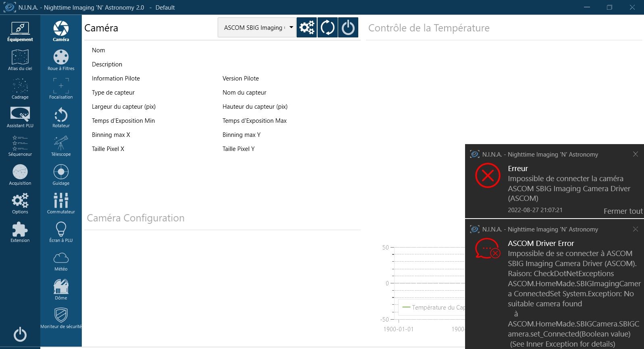Click the Binning max Y label
This screenshot has width=644, height=349.
click(x=241, y=135)
